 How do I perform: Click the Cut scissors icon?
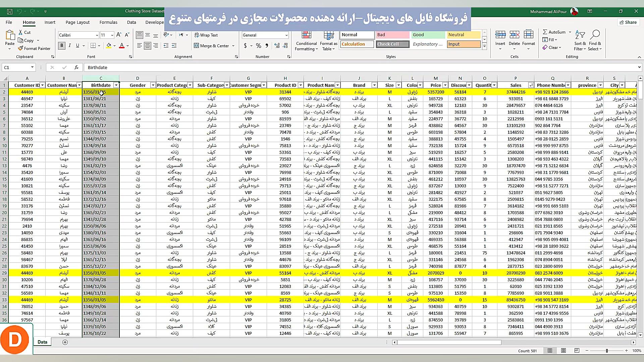click(x=20, y=33)
